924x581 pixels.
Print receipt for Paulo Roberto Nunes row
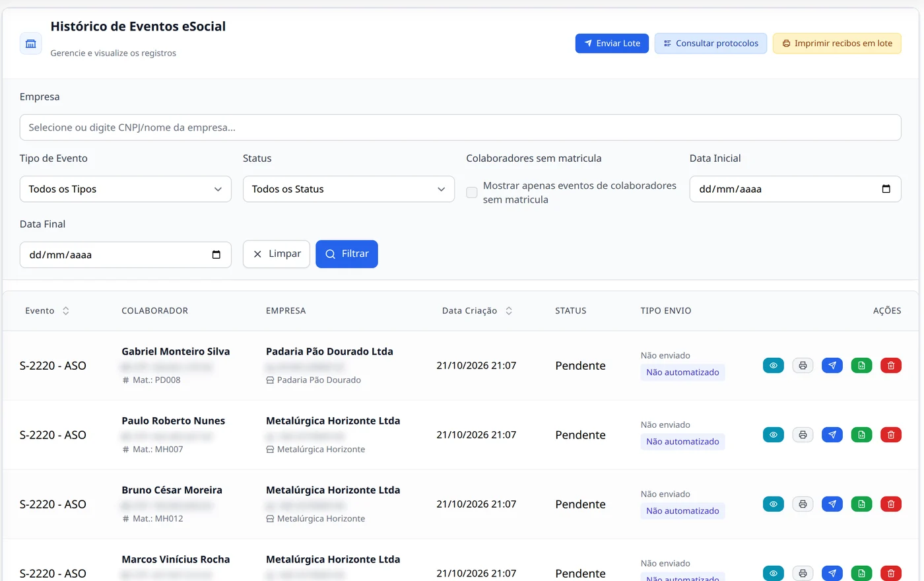click(803, 434)
